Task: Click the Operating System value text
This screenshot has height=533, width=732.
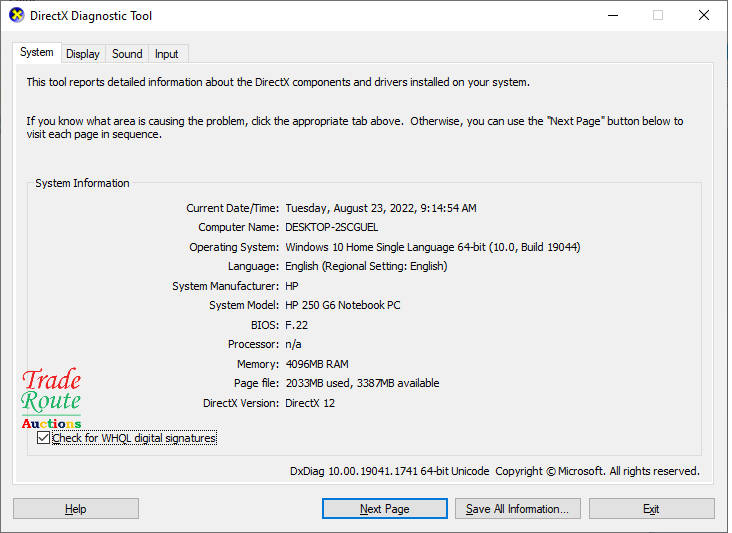Action: tap(432, 247)
